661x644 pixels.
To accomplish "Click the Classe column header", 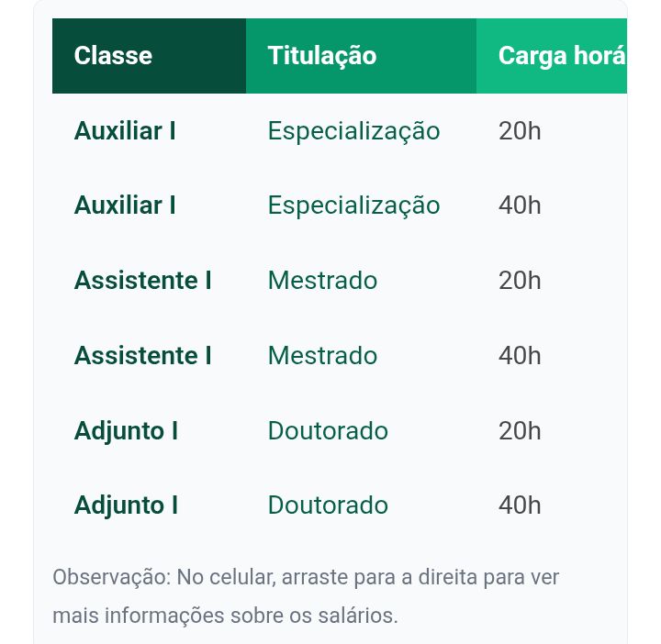I will tap(113, 56).
